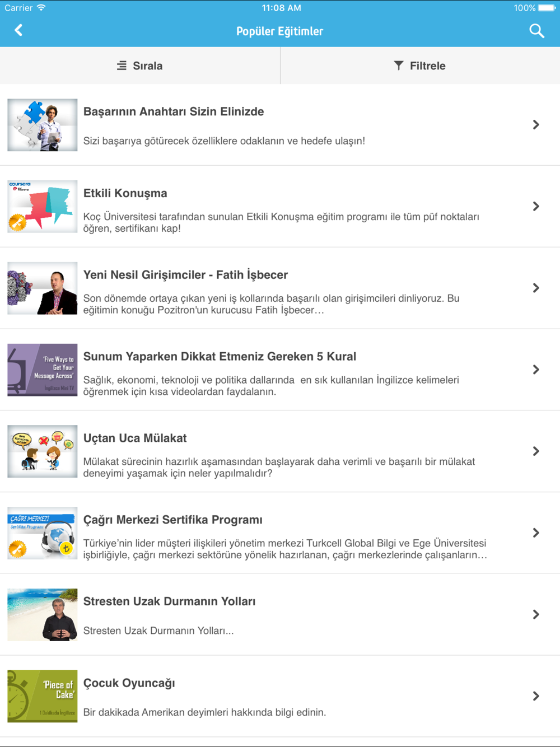Tap the funnel icon beside Filtrele
The height and width of the screenshot is (747, 560).
pos(398,66)
